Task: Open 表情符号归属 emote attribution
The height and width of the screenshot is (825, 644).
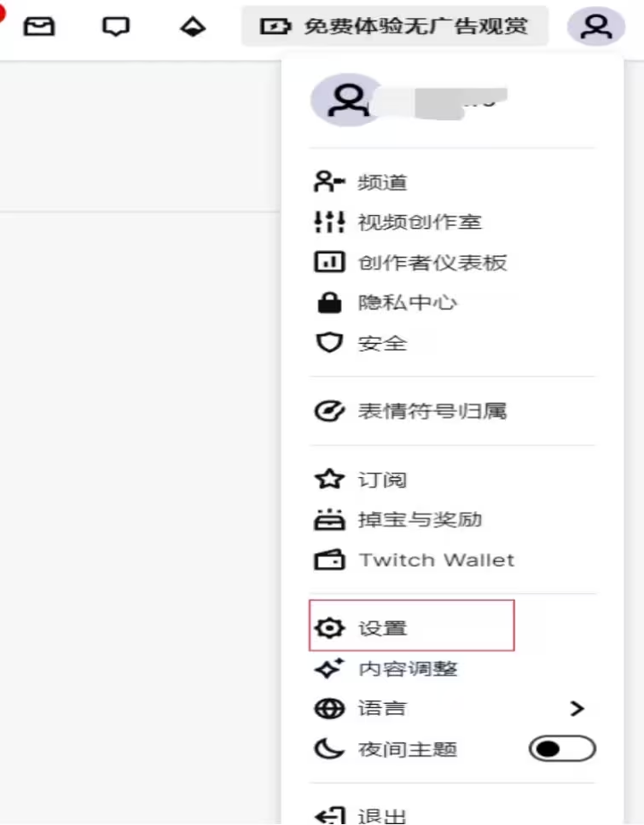Action: click(452, 411)
